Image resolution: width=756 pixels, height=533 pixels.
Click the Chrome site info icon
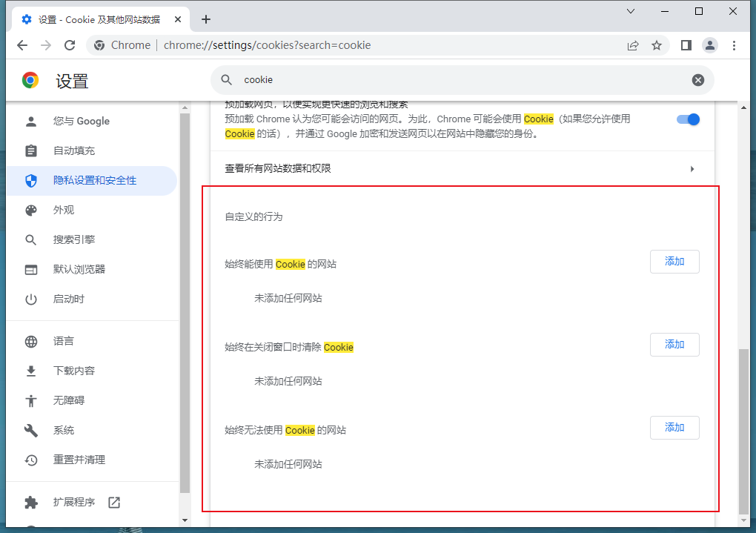tap(99, 45)
